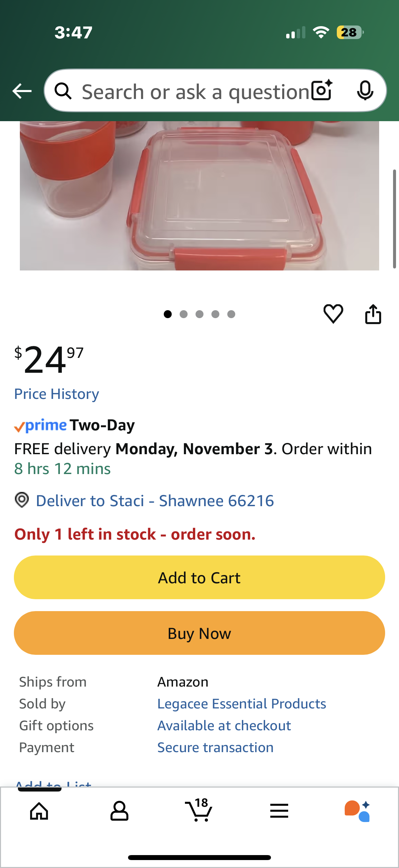The height and width of the screenshot is (868, 399).
Task: Tap the back arrow to return
Action: [22, 90]
